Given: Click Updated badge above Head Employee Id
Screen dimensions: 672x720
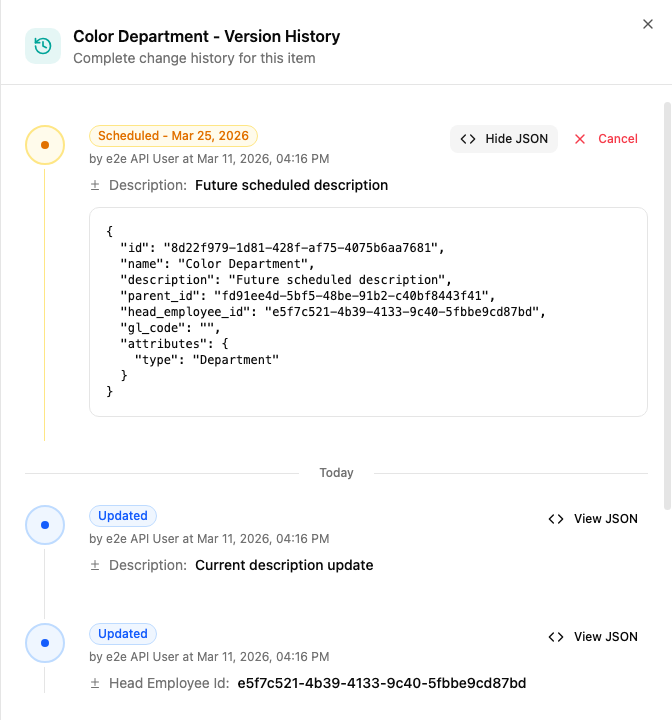Looking at the screenshot, I should (x=123, y=634).
